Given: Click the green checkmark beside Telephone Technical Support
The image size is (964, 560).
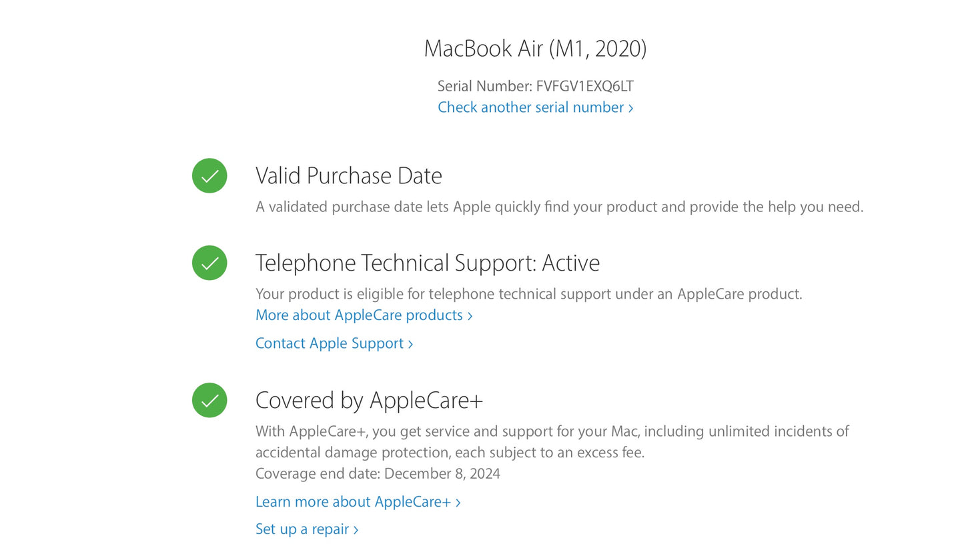Looking at the screenshot, I should 209,263.
